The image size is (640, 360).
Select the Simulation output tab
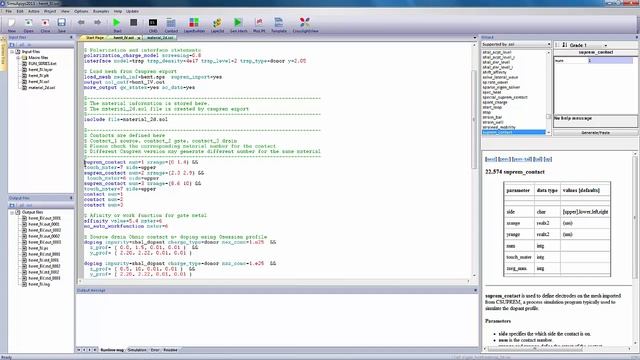click(x=137, y=350)
